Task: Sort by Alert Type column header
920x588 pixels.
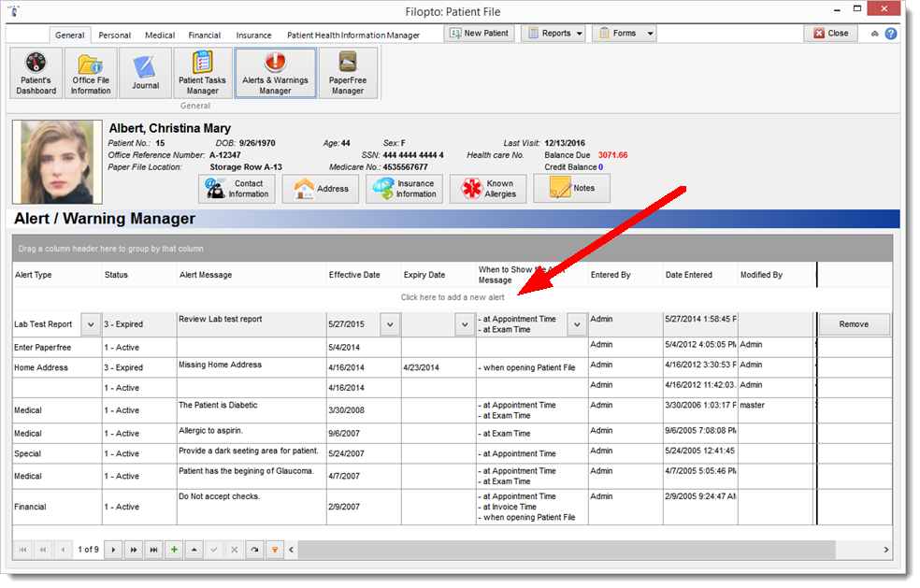Action: coord(57,275)
